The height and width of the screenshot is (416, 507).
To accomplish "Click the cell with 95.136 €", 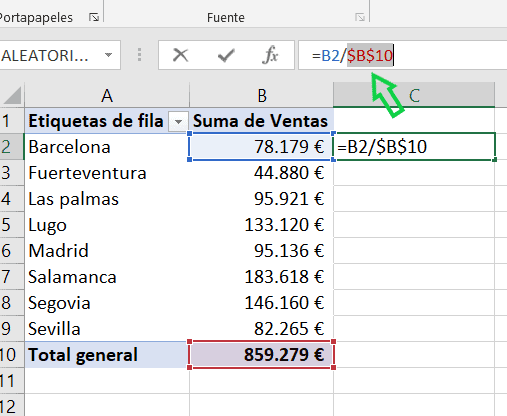I will [261, 251].
